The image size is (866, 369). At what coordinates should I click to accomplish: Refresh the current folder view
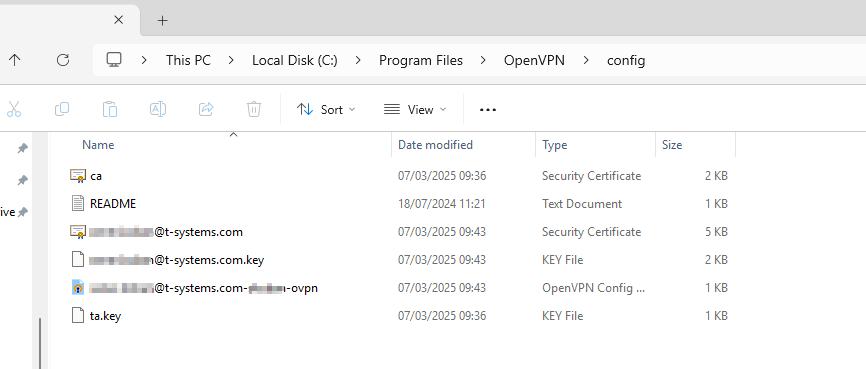pos(63,60)
